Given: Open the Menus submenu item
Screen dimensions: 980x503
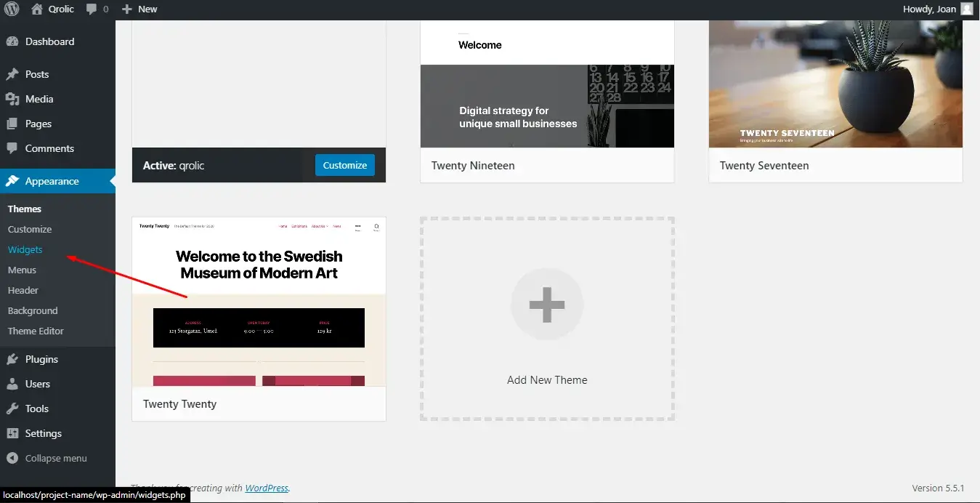Looking at the screenshot, I should (x=22, y=270).
